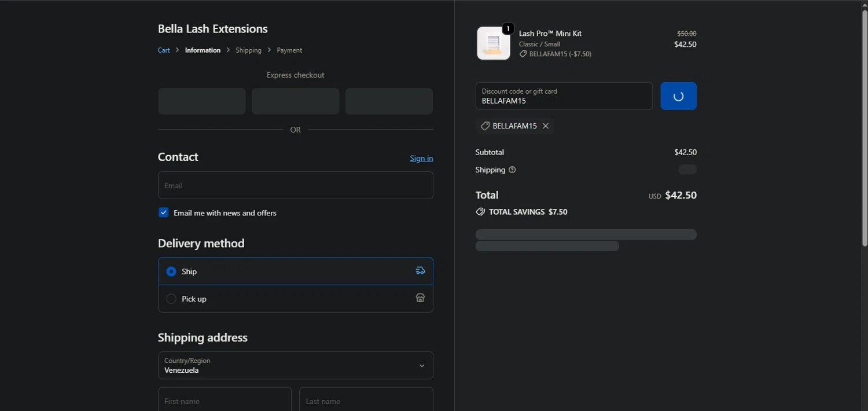Click the Subtotal $42.50 amount
The width and height of the screenshot is (868, 411).
tap(686, 152)
